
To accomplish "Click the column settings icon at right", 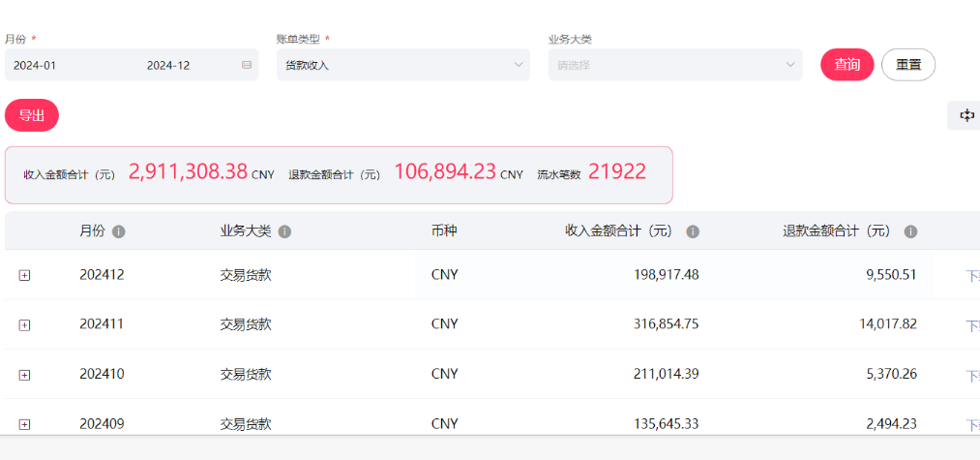I will coord(965,115).
